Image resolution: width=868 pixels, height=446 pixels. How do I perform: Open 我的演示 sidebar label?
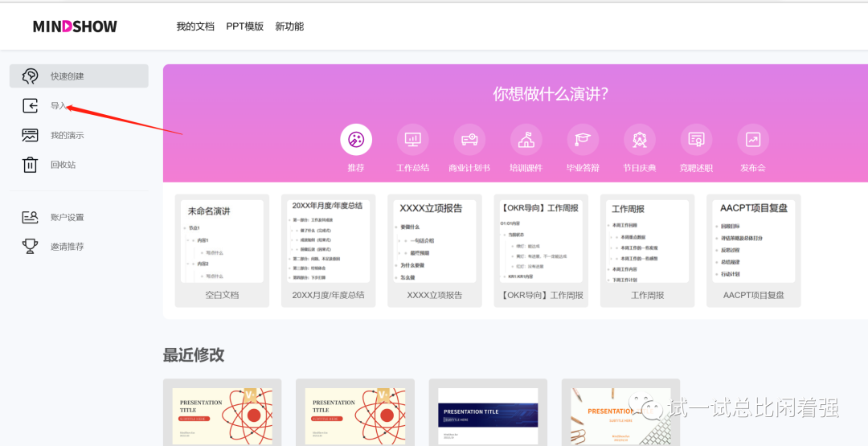68,136
